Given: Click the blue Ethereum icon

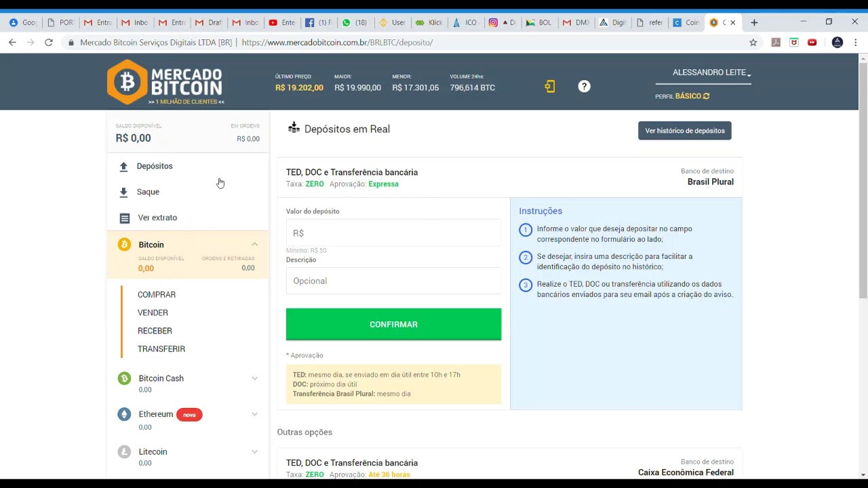Looking at the screenshot, I should (x=124, y=414).
